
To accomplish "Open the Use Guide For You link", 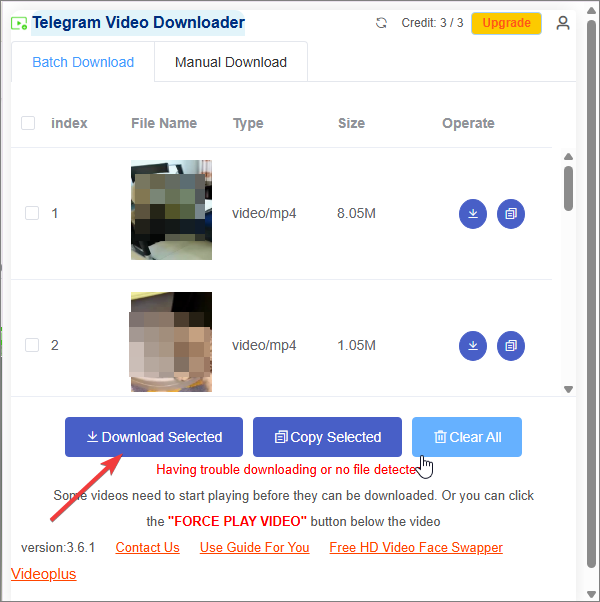I will point(255,547).
